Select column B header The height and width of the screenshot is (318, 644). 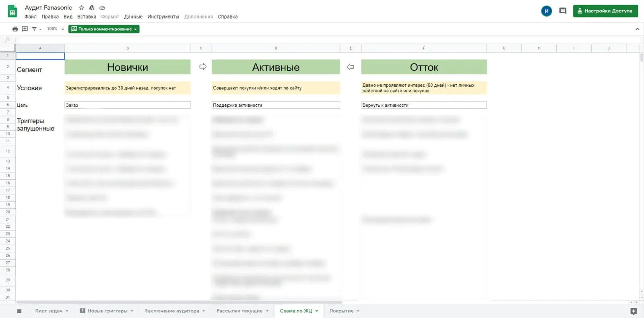coord(128,48)
